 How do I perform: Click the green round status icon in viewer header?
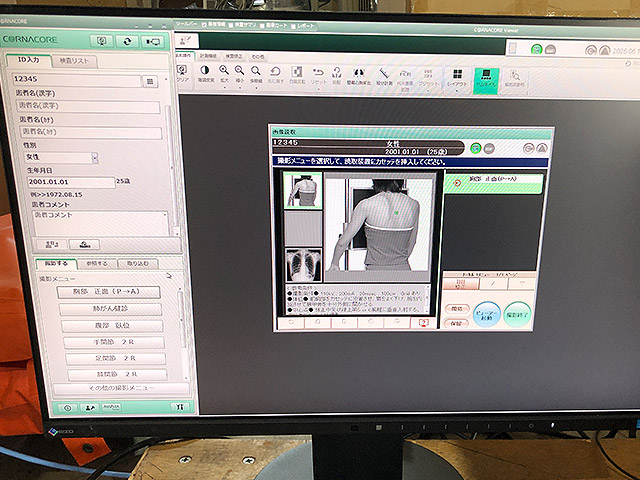[537, 49]
